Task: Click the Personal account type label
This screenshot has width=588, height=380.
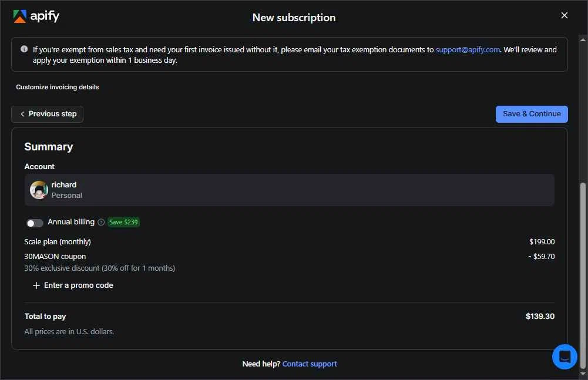Action: pyautogui.click(x=67, y=196)
